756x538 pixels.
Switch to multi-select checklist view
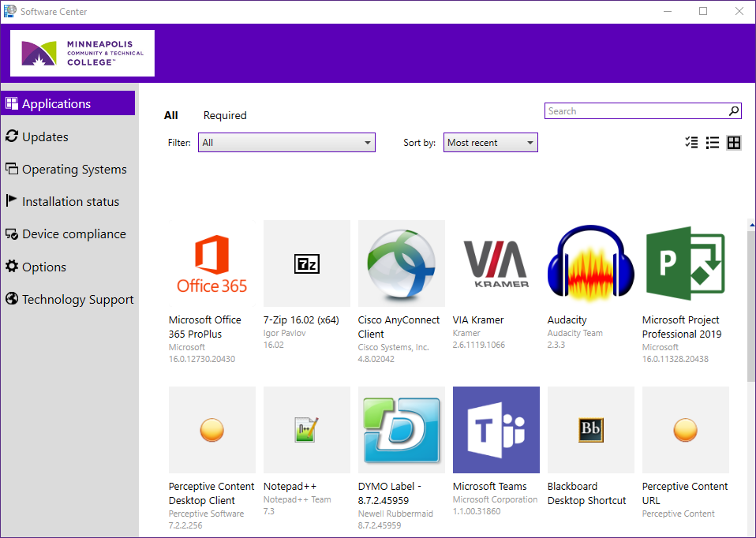tap(691, 142)
